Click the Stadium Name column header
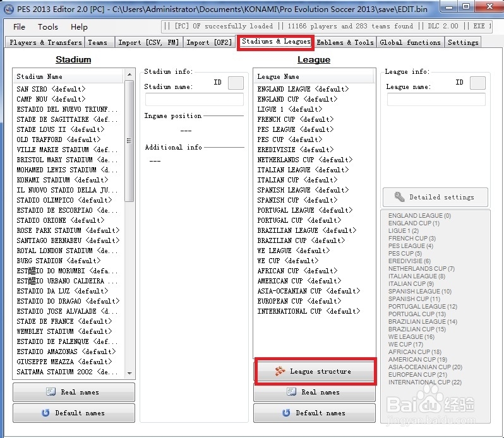The image size is (504, 438). pyautogui.click(x=68, y=76)
